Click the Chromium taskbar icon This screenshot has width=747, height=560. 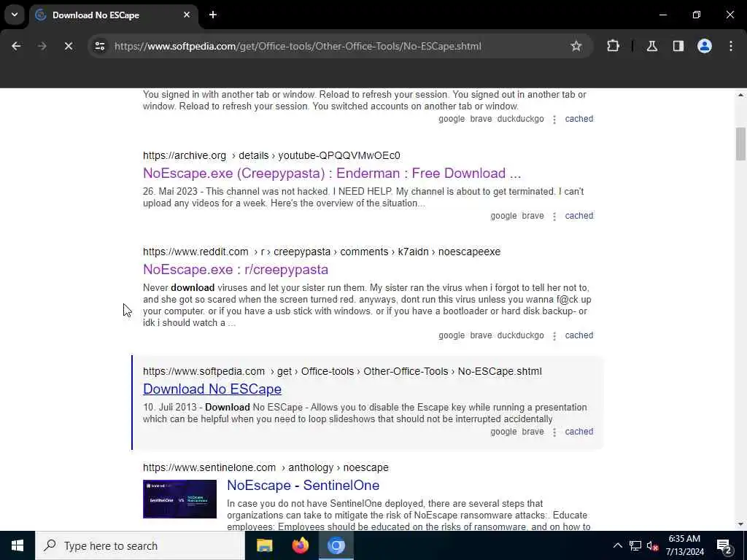point(336,545)
